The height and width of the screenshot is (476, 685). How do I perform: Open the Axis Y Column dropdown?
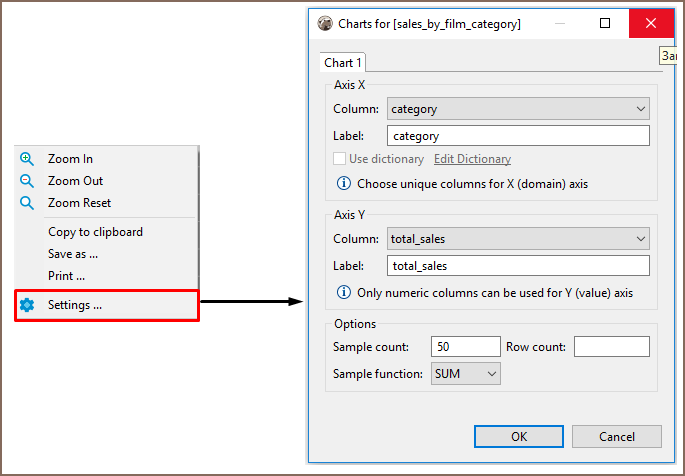518,239
